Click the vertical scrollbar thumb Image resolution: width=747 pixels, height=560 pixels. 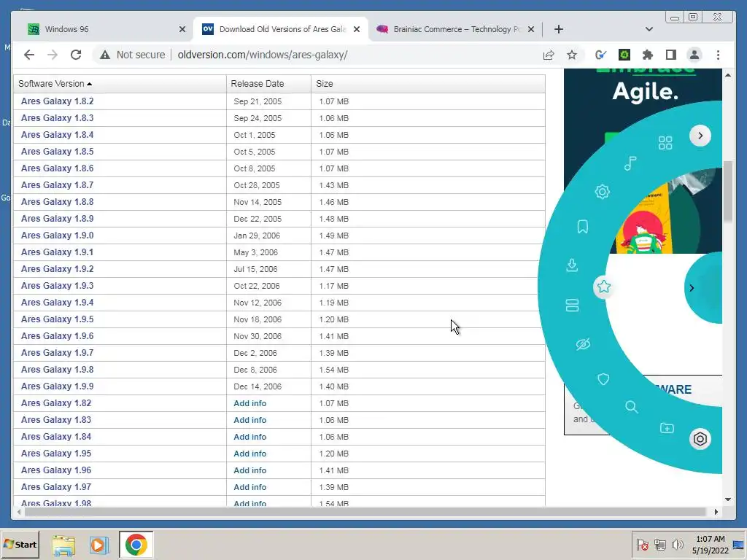(727, 192)
